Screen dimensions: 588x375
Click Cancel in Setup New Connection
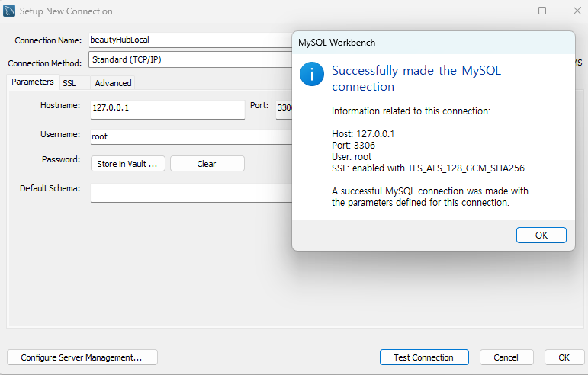[506, 357]
